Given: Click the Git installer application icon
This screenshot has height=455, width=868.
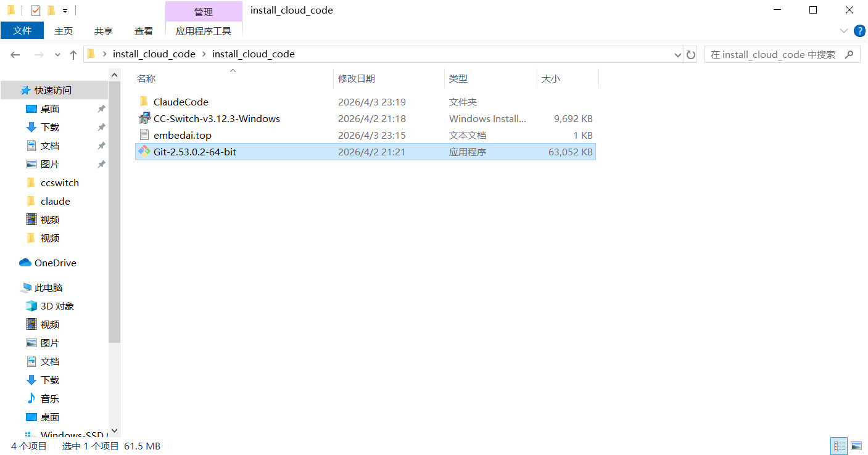Looking at the screenshot, I should coord(144,152).
